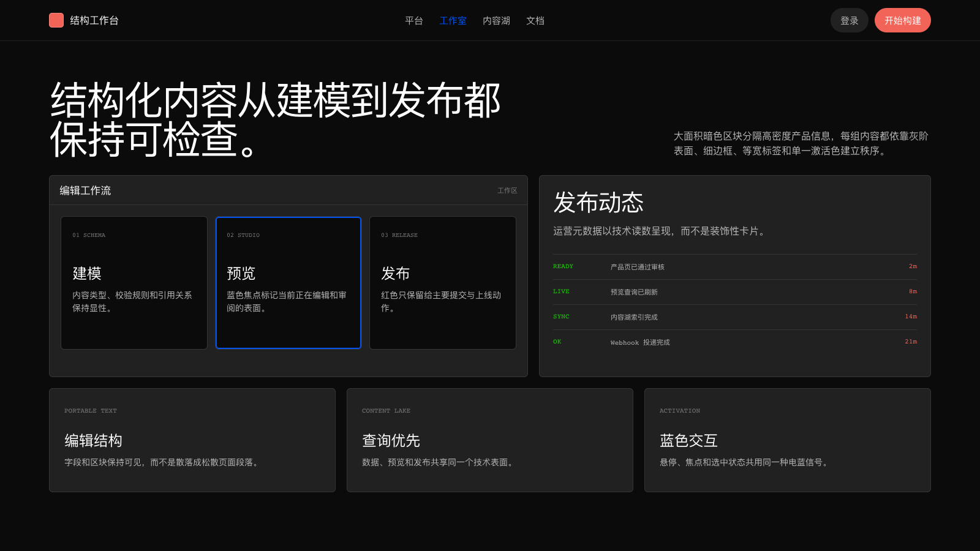
Task: Click the 编辑工作流 panel title
Action: [85, 190]
